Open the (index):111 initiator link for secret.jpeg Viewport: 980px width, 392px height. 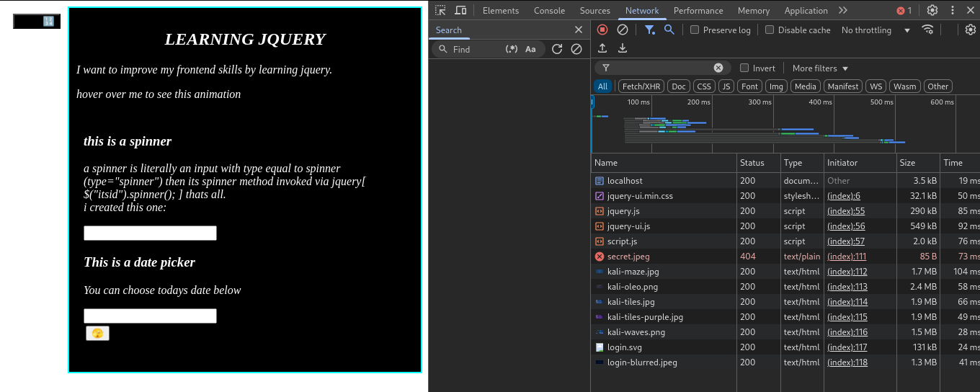(x=847, y=257)
